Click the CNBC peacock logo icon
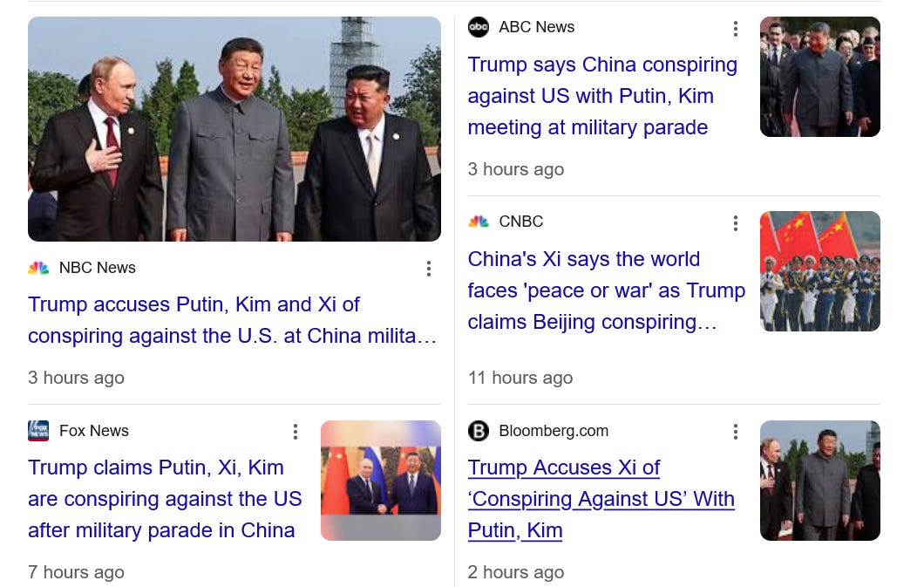Image resolution: width=924 pixels, height=587 pixels. click(x=479, y=222)
